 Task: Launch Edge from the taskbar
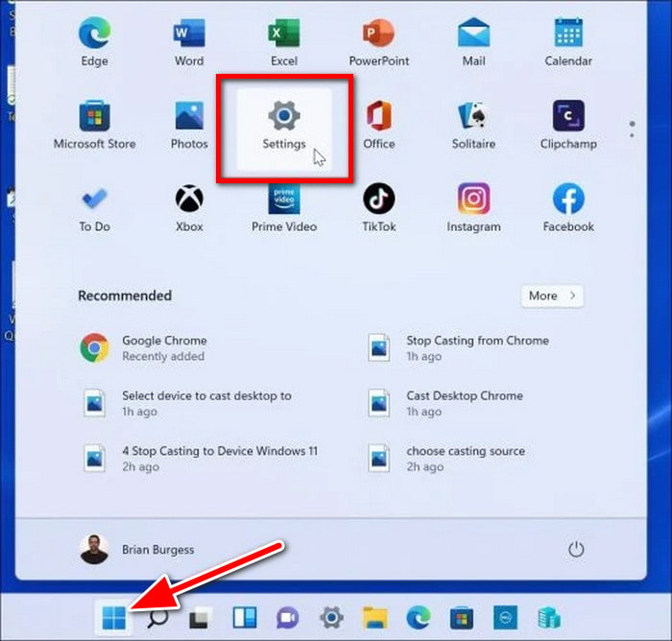coord(419,618)
